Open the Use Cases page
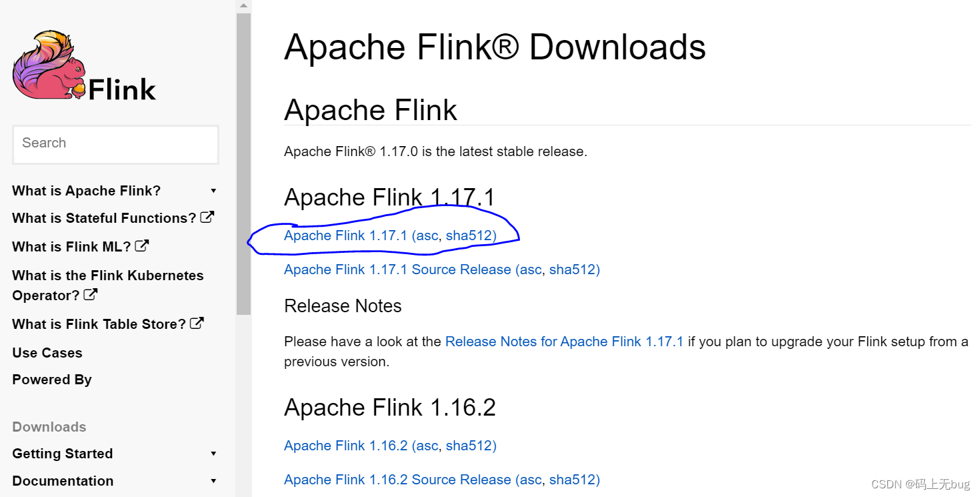The image size is (980, 497). [x=47, y=352]
